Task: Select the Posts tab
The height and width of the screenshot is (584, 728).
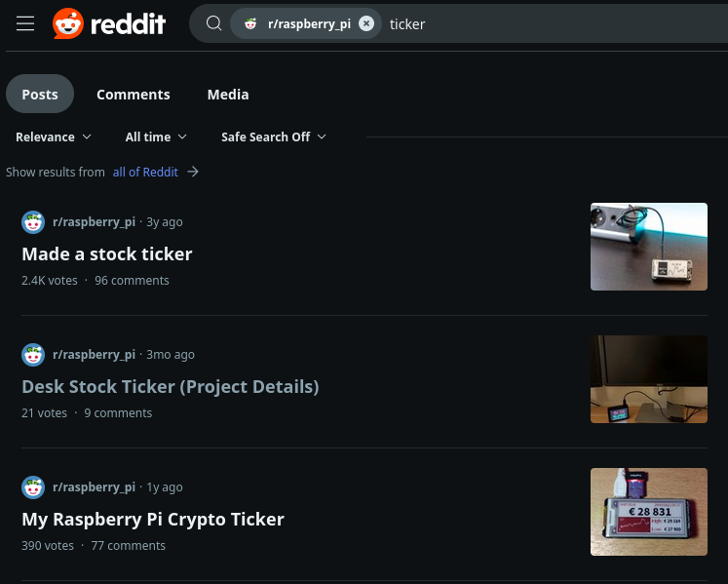Action: (40, 94)
